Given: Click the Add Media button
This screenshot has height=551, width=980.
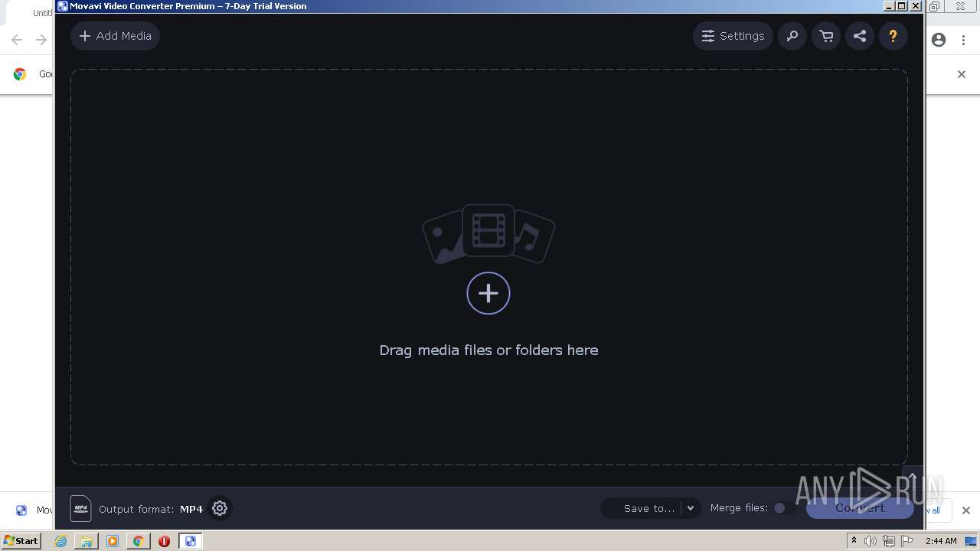Looking at the screenshot, I should point(115,36).
